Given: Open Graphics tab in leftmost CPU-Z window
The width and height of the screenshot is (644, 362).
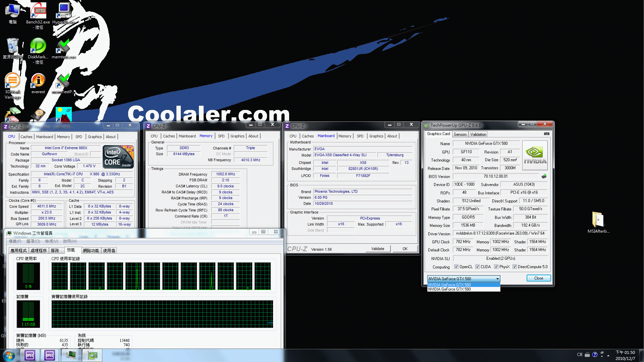Looking at the screenshot, I should click(x=95, y=137).
